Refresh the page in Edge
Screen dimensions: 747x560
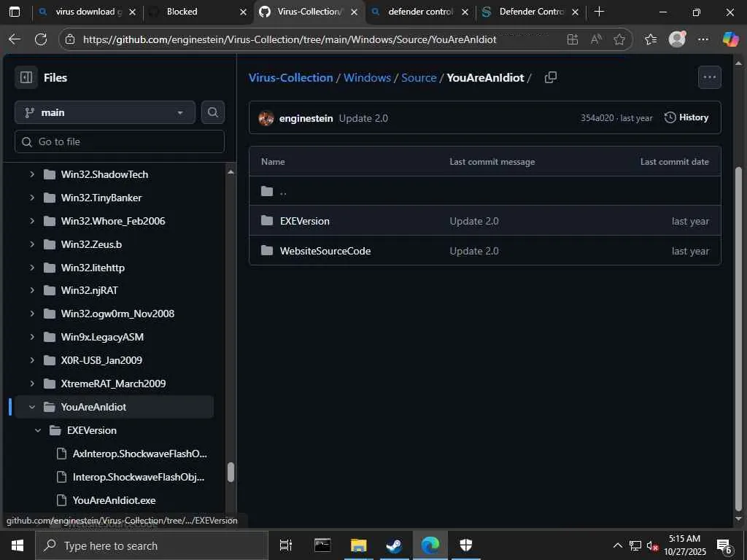pos(41,39)
